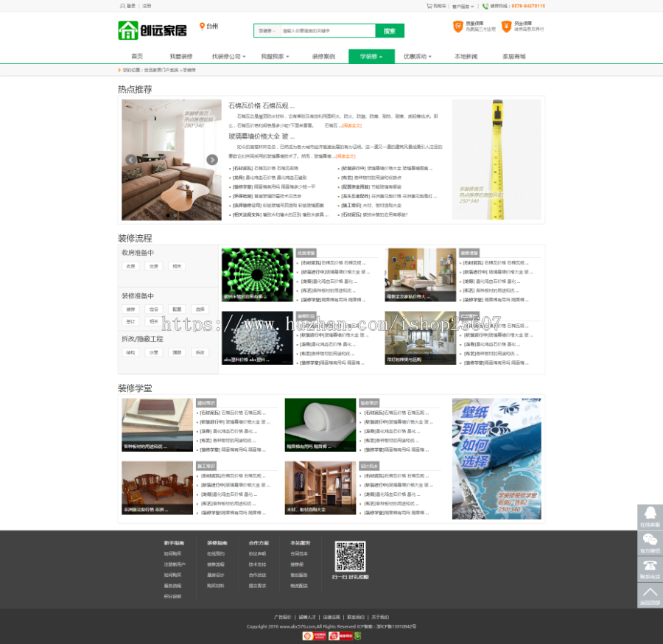The width and height of the screenshot is (663, 644).
Task: Open 家居商城 navigation item
Action: tap(513, 56)
